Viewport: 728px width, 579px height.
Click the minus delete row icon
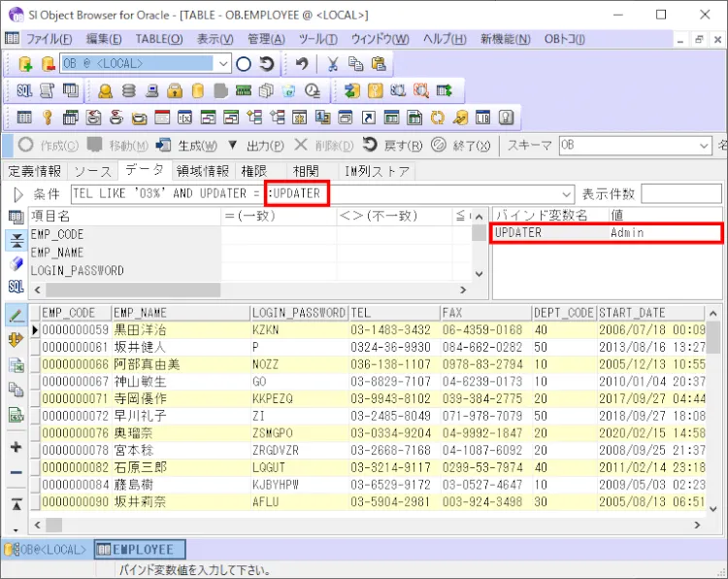17,472
